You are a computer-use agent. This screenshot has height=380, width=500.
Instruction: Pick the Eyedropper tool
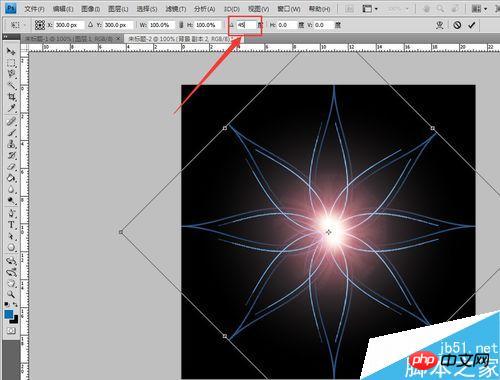pyautogui.click(x=11, y=108)
